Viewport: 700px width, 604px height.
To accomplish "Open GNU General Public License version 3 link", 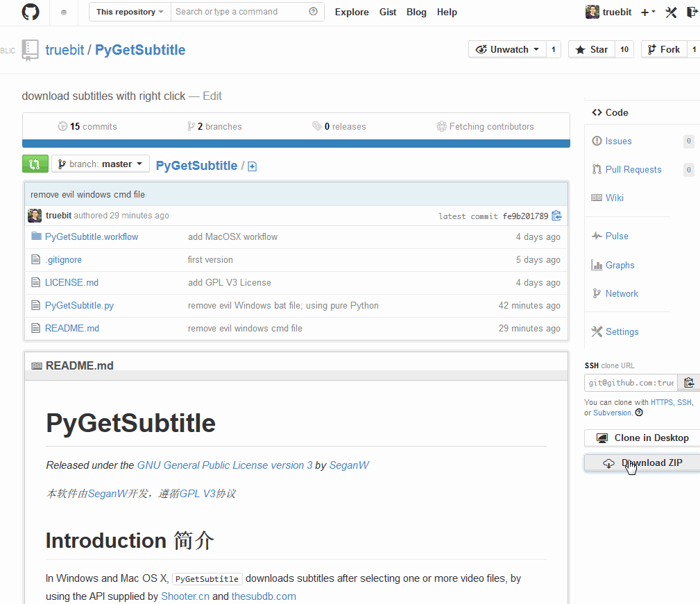I will (x=225, y=465).
